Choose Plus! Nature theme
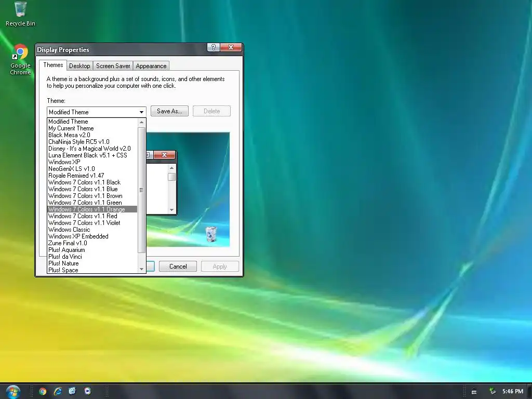The width and height of the screenshot is (532, 399). coord(92,263)
